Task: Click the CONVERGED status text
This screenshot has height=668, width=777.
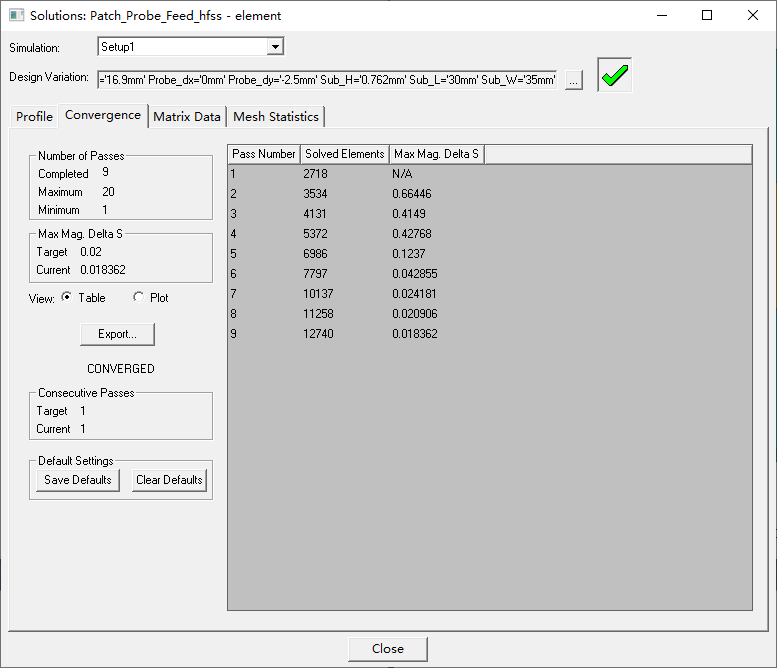Action: (x=121, y=369)
